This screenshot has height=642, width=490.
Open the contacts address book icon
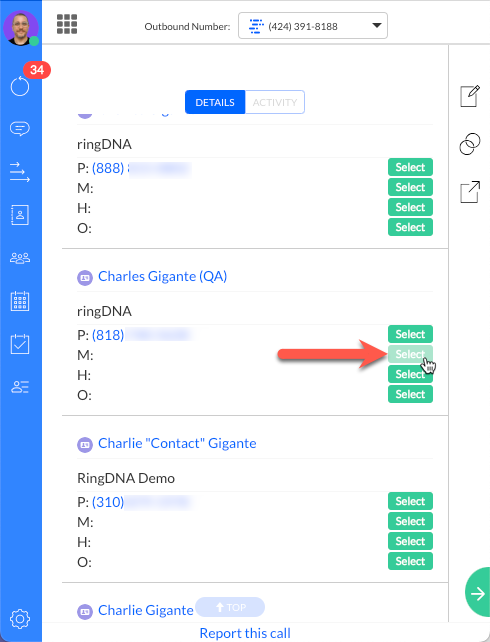pyautogui.click(x=20, y=215)
